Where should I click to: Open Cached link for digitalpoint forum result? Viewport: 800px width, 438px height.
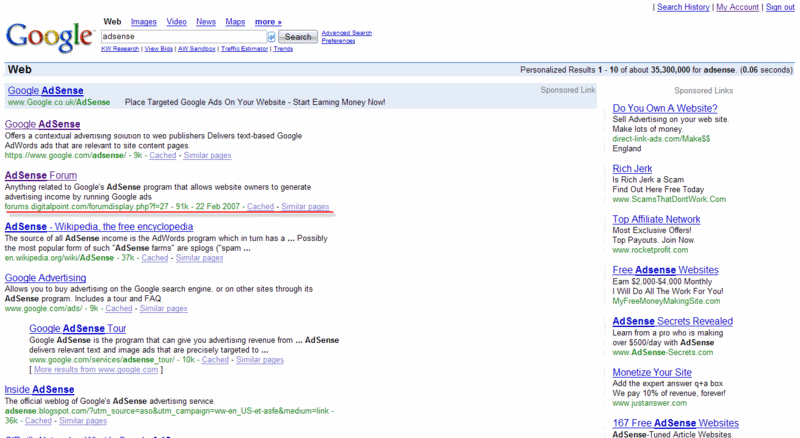(x=260, y=206)
